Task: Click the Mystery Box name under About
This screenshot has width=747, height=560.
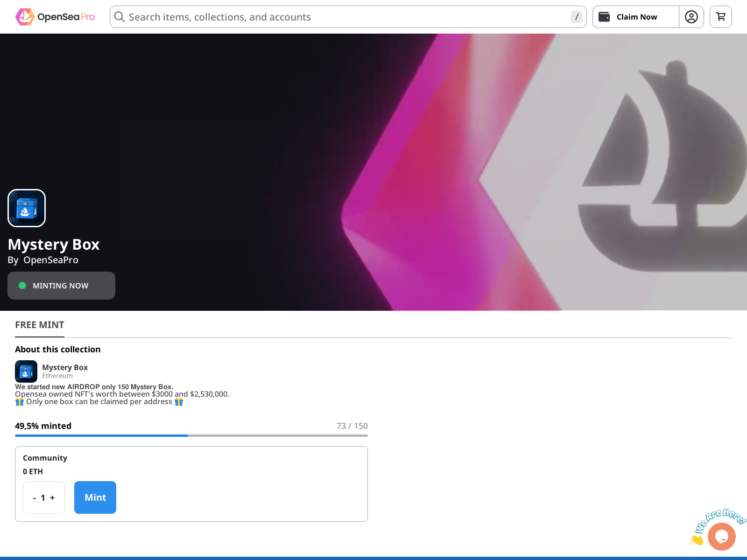Action: point(65,367)
